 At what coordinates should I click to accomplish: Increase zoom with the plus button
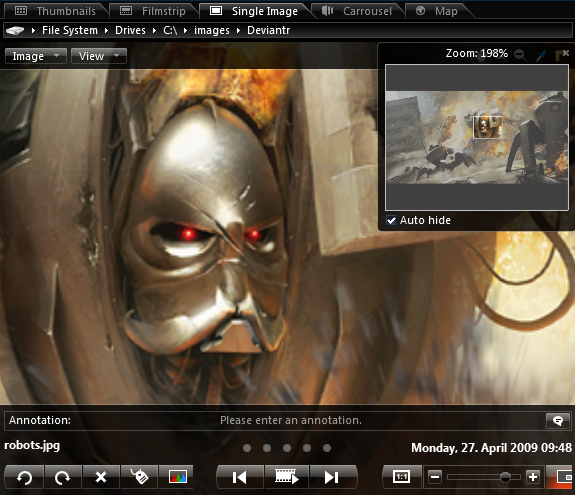[x=533, y=477]
